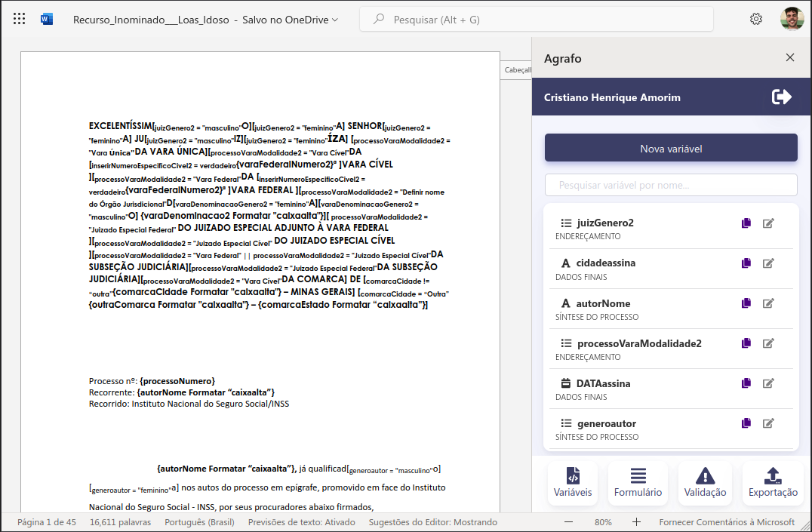
Task: Click the Word app icon
Action: coord(47,19)
